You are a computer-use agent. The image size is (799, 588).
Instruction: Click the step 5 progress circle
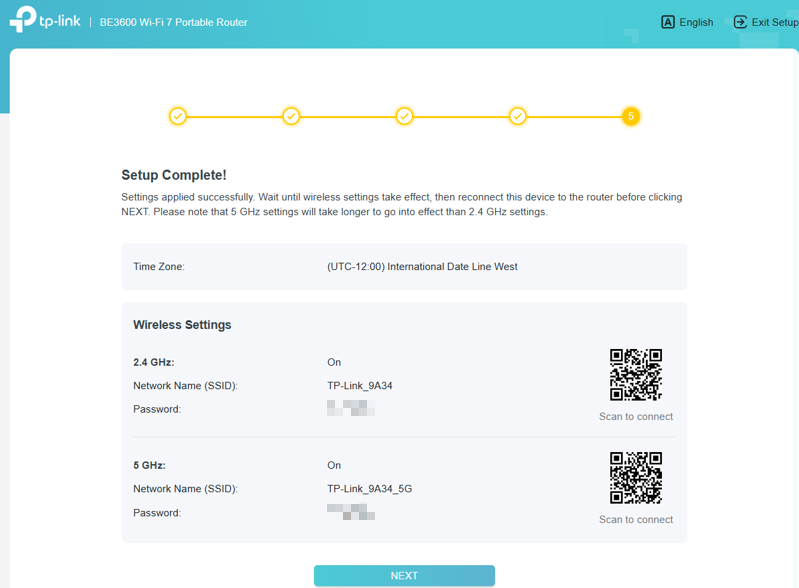tap(630, 116)
